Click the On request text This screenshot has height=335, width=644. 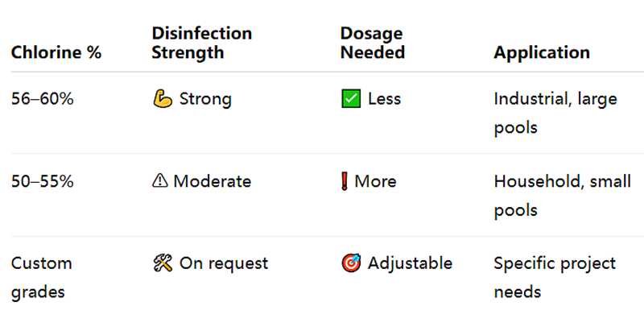224,263
